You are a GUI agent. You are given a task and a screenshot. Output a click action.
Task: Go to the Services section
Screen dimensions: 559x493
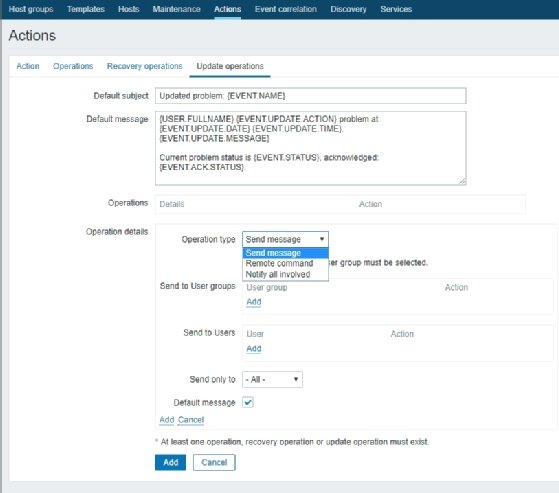(396, 9)
